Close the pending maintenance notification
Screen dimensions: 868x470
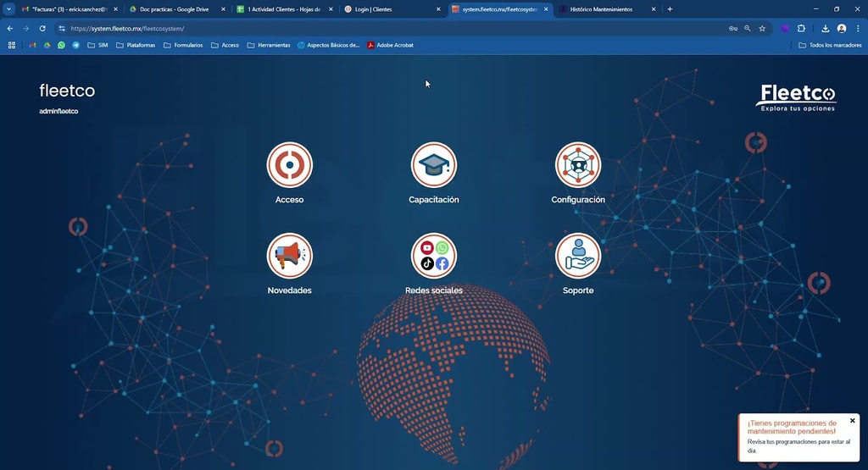coord(853,421)
